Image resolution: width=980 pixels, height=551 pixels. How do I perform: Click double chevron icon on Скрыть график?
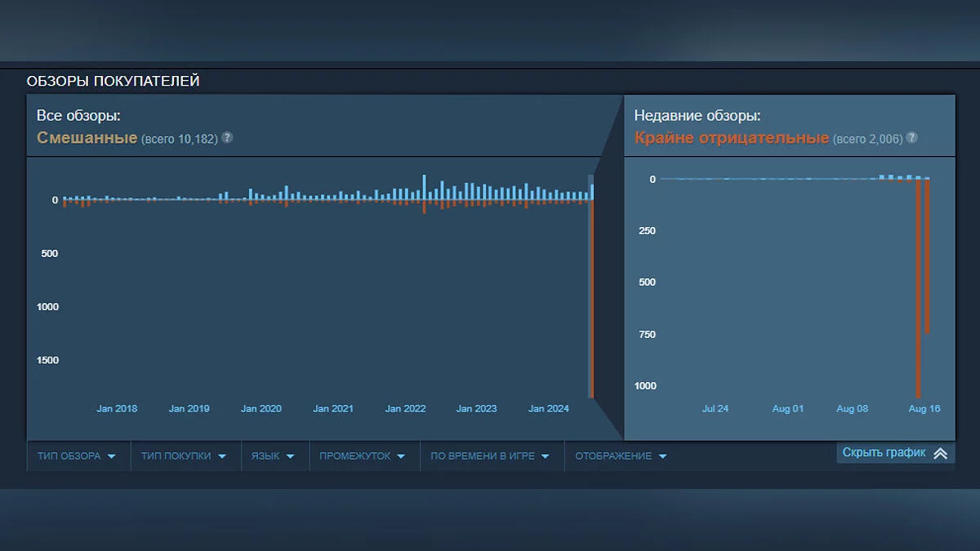pyautogui.click(x=940, y=454)
